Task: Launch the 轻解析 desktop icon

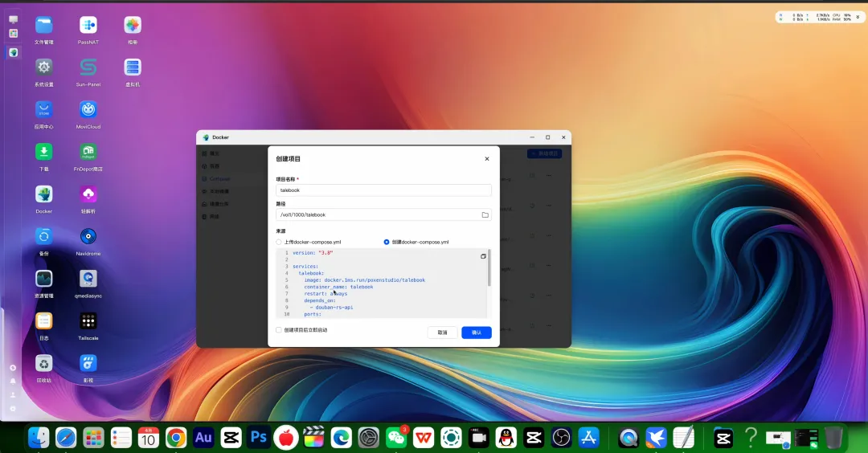Action: (x=88, y=194)
